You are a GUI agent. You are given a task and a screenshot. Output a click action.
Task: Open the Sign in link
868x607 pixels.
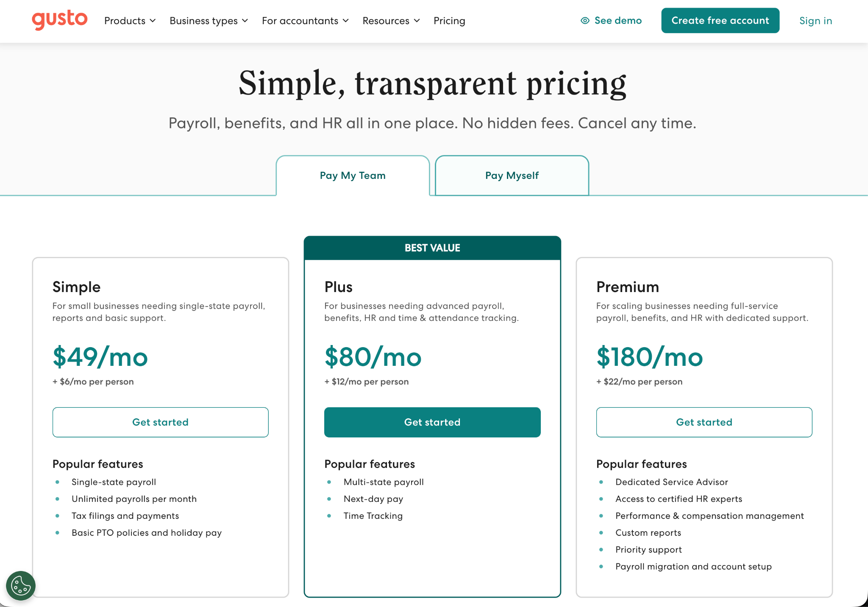(815, 21)
